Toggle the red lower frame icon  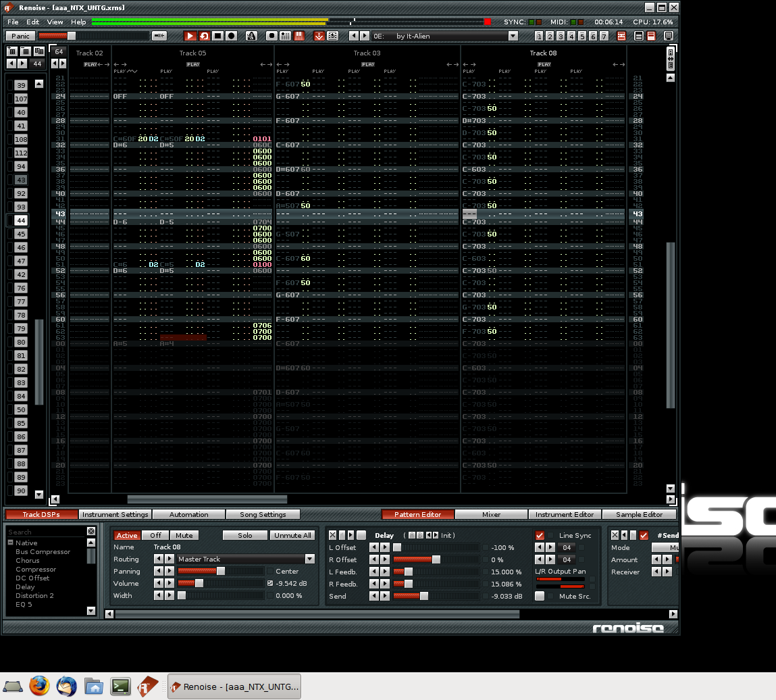coord(651,36)
